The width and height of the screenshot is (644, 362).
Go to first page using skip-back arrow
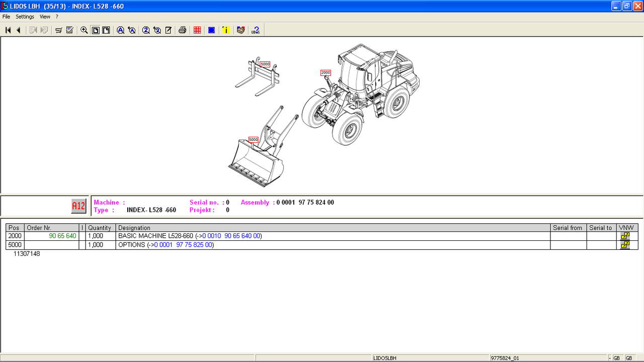pyautogui.click(x=8, y=30)
